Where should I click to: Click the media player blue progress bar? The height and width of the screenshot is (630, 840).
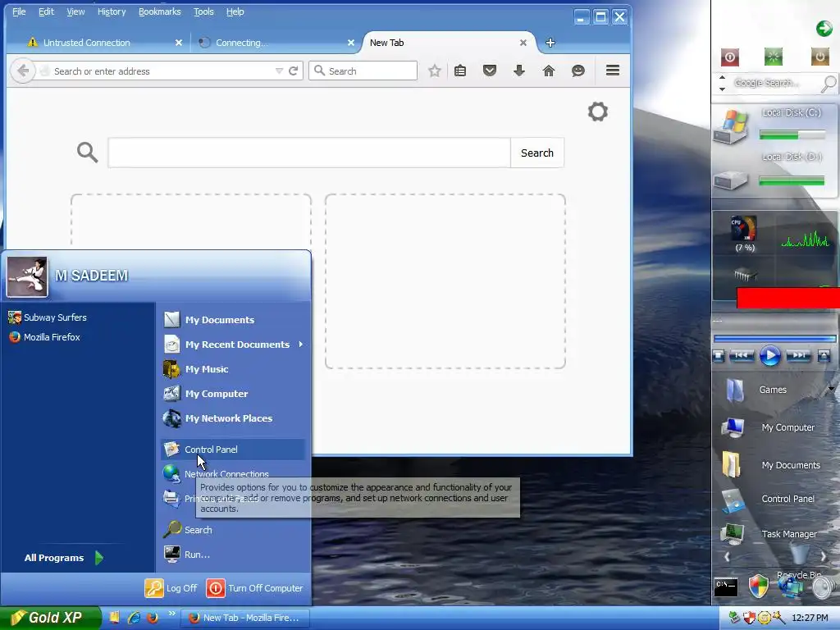pos(774,339)
